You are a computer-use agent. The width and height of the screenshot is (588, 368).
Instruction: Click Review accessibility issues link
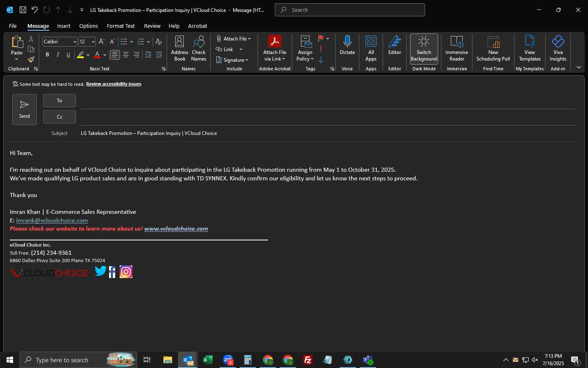(x=114, y=84)
